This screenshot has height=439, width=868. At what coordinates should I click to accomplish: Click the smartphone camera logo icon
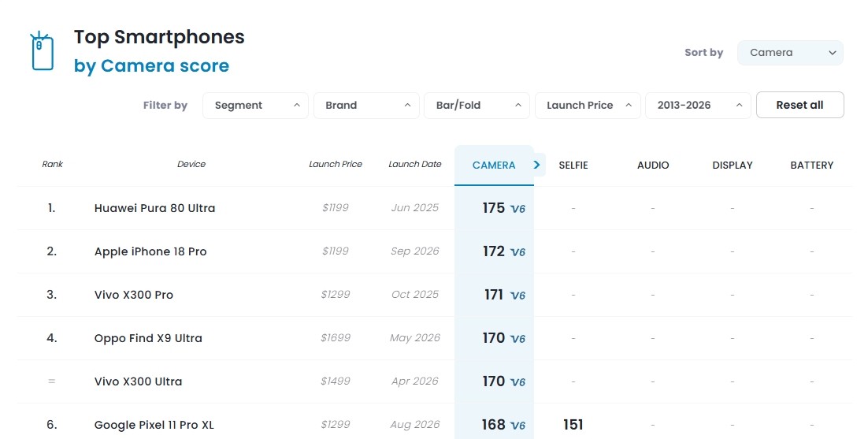pyautogui.click(x=42, y=51)
